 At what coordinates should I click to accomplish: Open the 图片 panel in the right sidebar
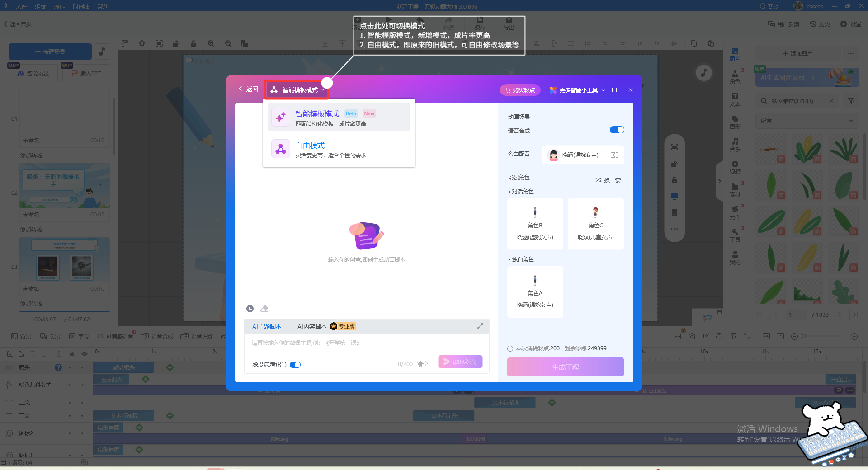(x=735, y=55)
